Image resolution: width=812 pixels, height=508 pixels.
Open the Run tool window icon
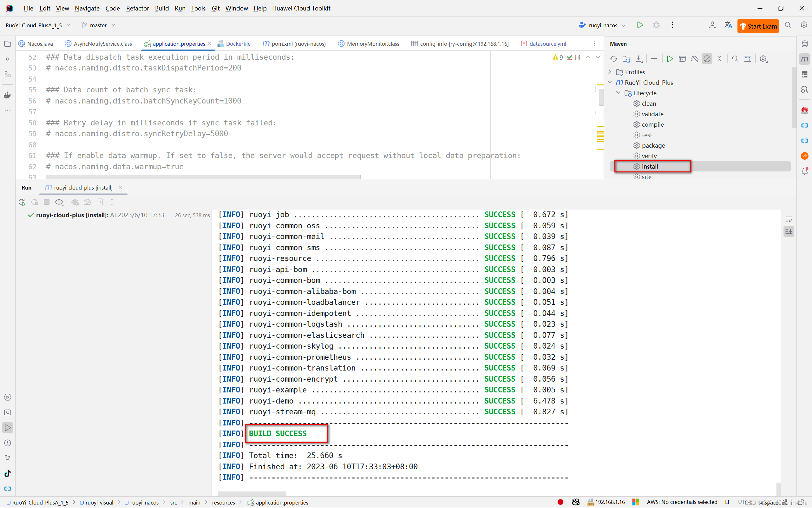pyautogui.click(x=7, y=428)
